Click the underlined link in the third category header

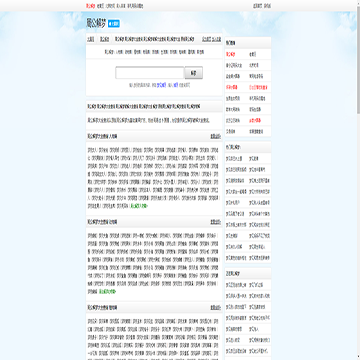coord(216,307)
